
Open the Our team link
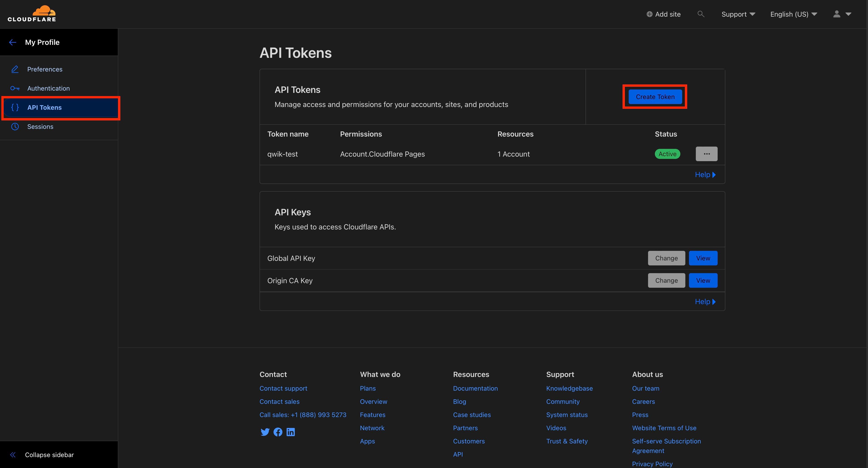pos(646,388)
